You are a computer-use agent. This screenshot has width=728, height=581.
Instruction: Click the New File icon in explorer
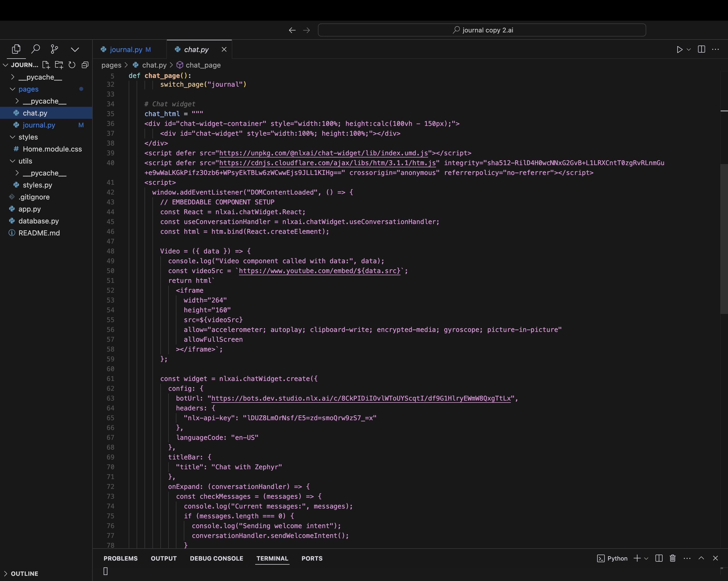46,65
